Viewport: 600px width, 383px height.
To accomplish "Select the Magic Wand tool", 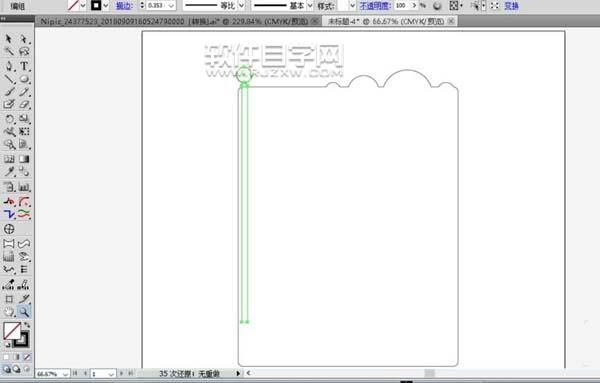I will [x=9, y=51].
